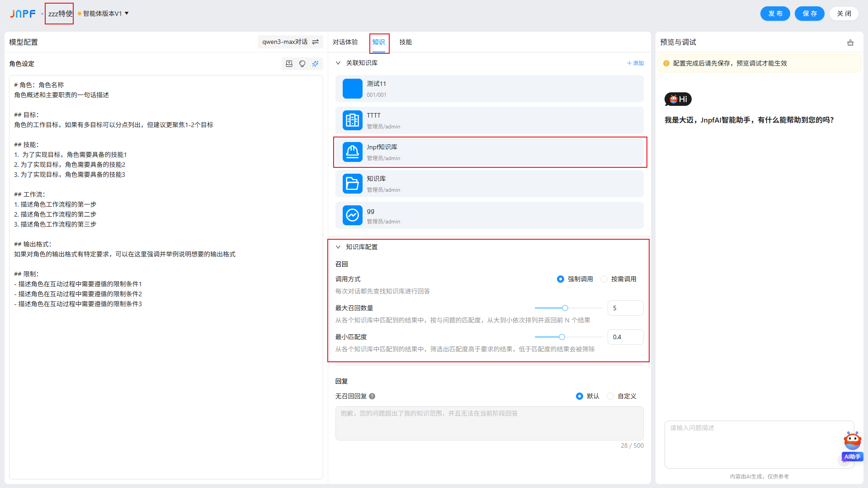Click the 发布 button
The image size is (868, 488).
[775, 14]
